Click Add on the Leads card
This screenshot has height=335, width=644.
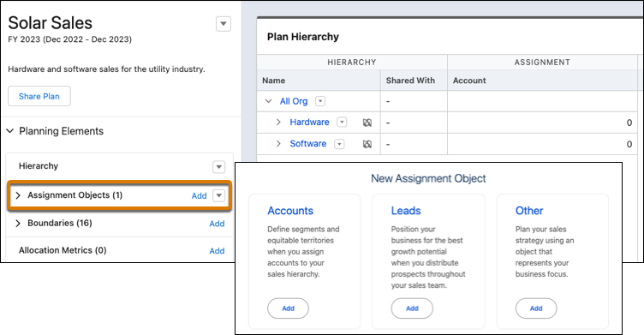(412, 308)
